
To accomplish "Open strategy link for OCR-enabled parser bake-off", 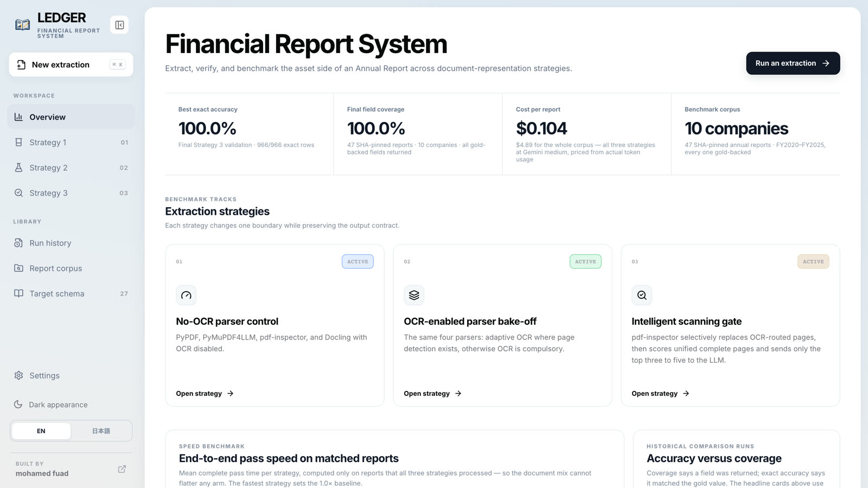I will pyautogui.click(x=432, y=394).
